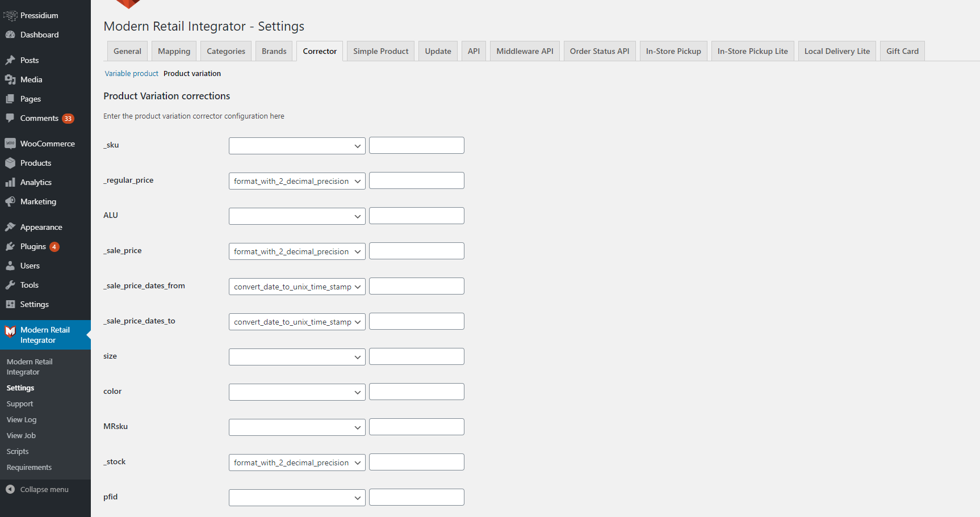980x517 pixels.
Task: Click the _regular_price text input field
Action: click(417, 180)
